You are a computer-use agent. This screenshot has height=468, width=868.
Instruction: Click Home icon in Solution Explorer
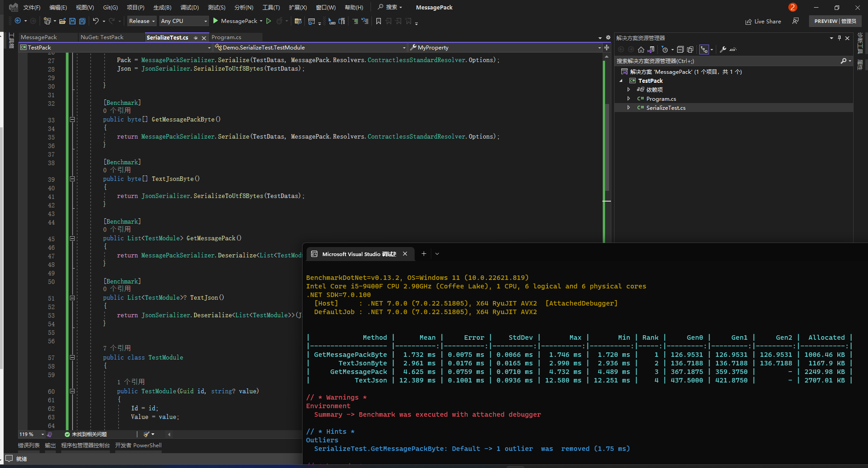(641, 49)
